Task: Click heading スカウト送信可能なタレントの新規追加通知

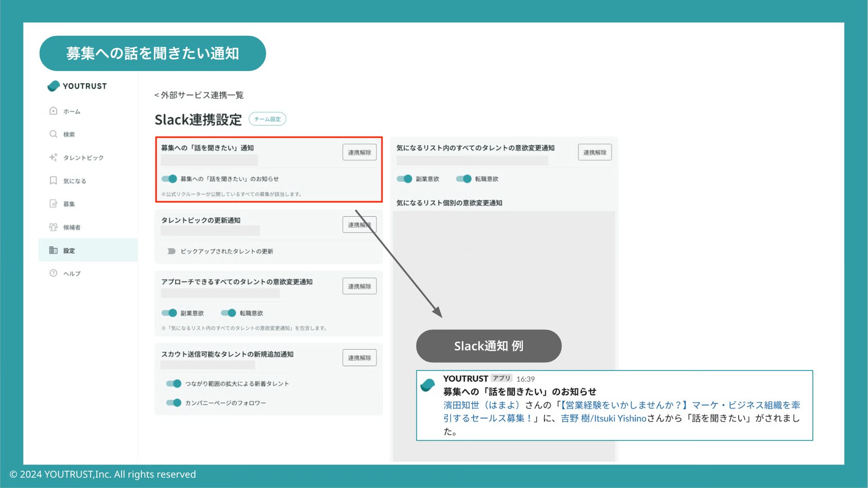Action: (227, 354)
